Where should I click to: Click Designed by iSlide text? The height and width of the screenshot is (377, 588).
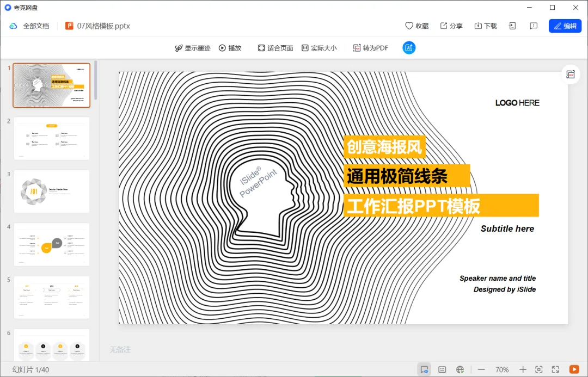504,289
